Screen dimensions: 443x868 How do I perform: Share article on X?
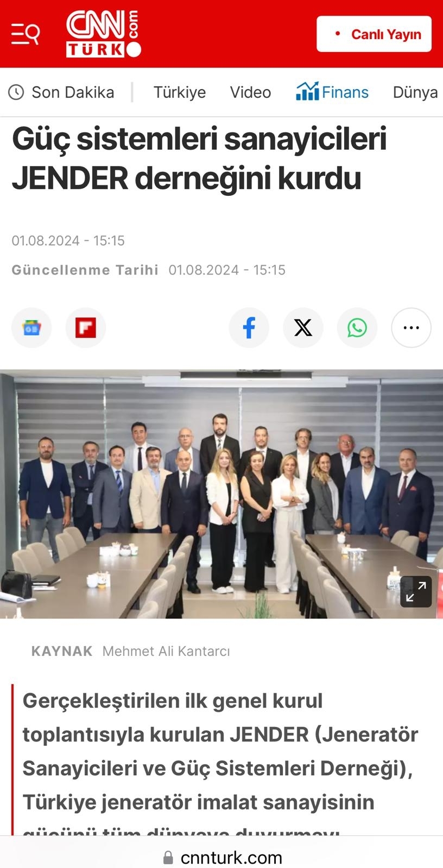[303, 328]
